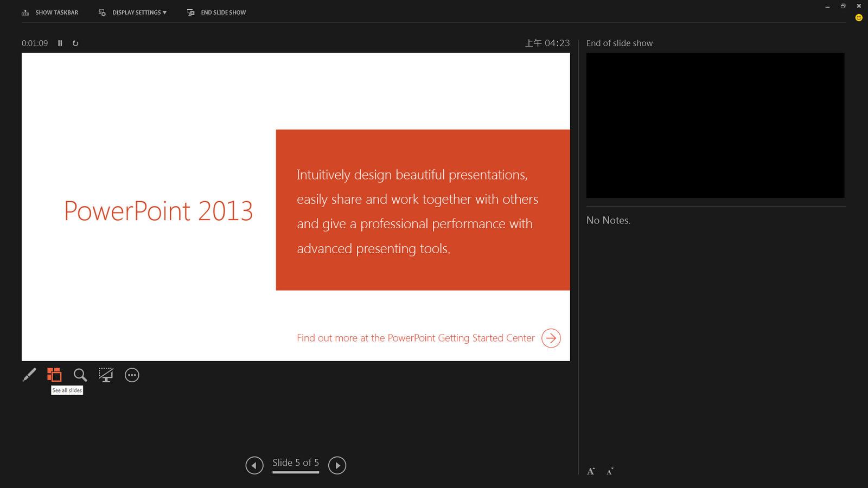Image resolution: width=868 pixels, height=488 pixels.
Task: Black or unblack the slide show
Action: click(x=106, y=375)
